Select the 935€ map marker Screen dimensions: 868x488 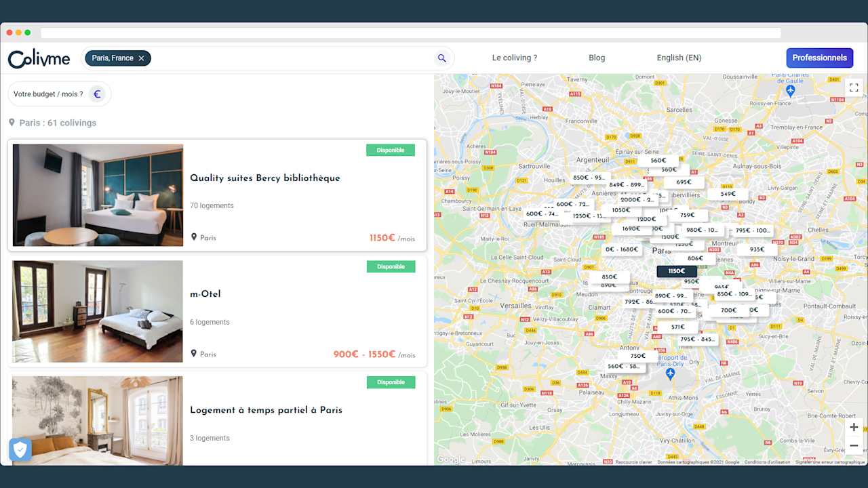pyautogui.click(x=757, y=249)
